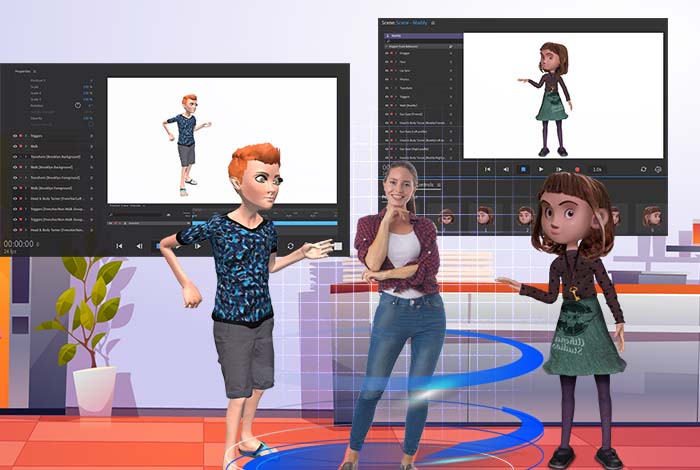This screenshot has width=700, height=470.
Task: Click the 00:00:00 timecode display
Action: 18,244
